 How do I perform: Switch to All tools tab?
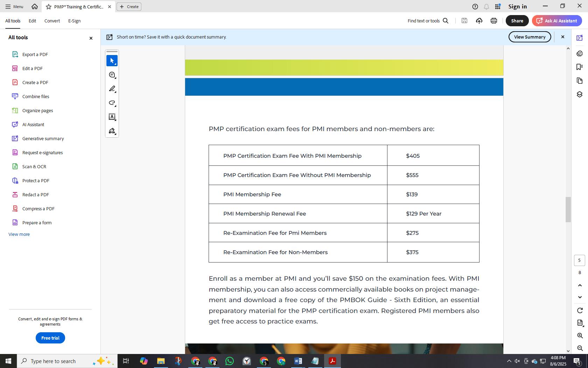click(13, 21)
